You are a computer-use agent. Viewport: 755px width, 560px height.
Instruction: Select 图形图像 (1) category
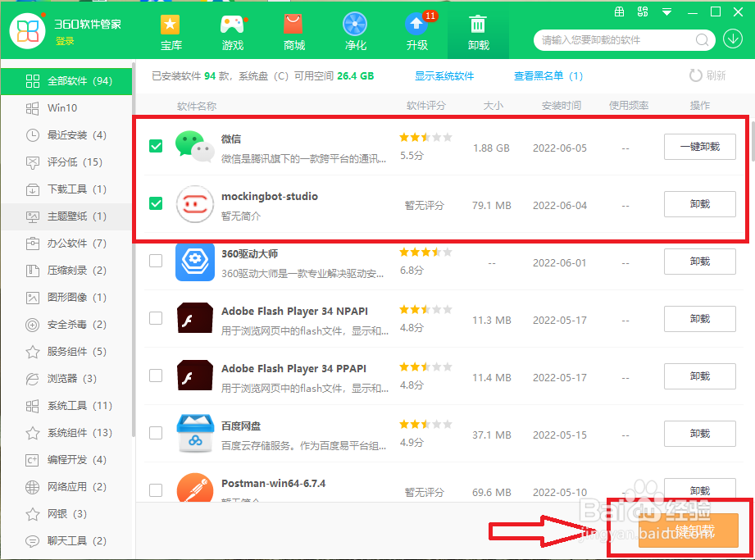coord(66,297)
